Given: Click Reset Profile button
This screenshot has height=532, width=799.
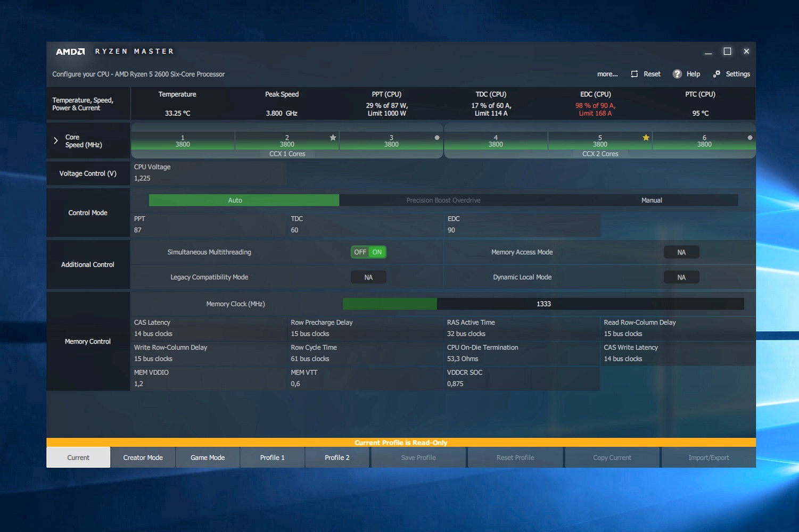Looking at the screenshot, I should coord(515,458).
